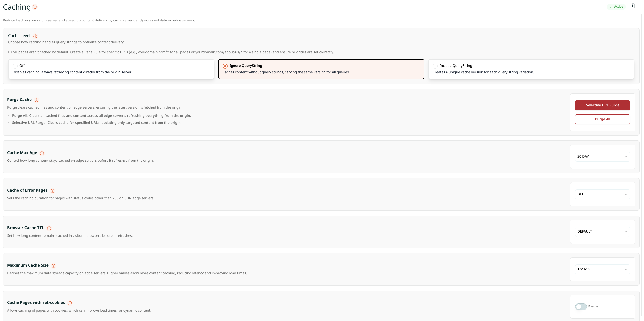Select the Include QueryString option

[x=435, y=66]
